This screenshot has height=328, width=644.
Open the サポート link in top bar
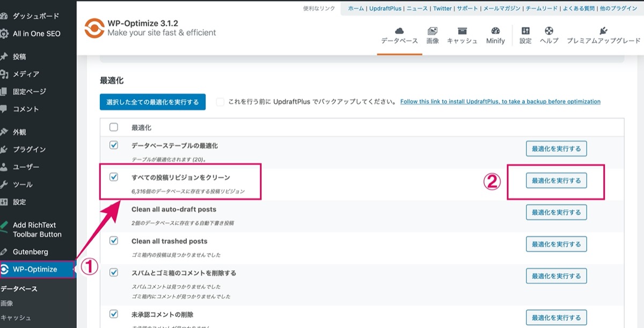click(467, 9)
